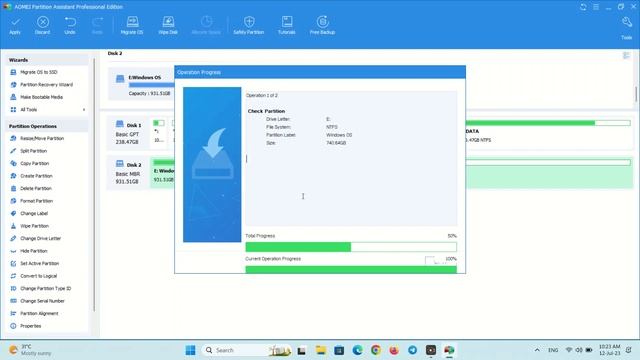
Task: Expand the All Tools submenu arrow
Action: coord(84,110)
